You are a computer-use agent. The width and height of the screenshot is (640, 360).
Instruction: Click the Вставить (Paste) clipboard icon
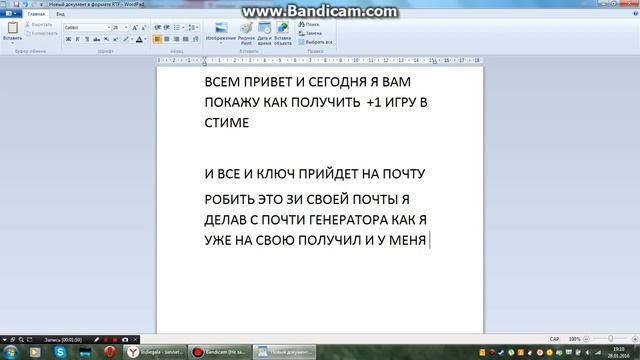(13, 27)
